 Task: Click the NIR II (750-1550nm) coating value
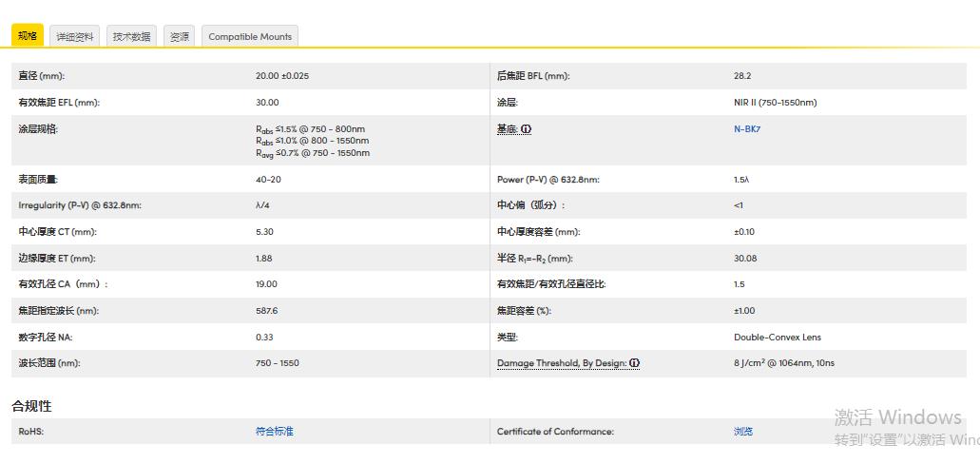[x=775, y=103]
